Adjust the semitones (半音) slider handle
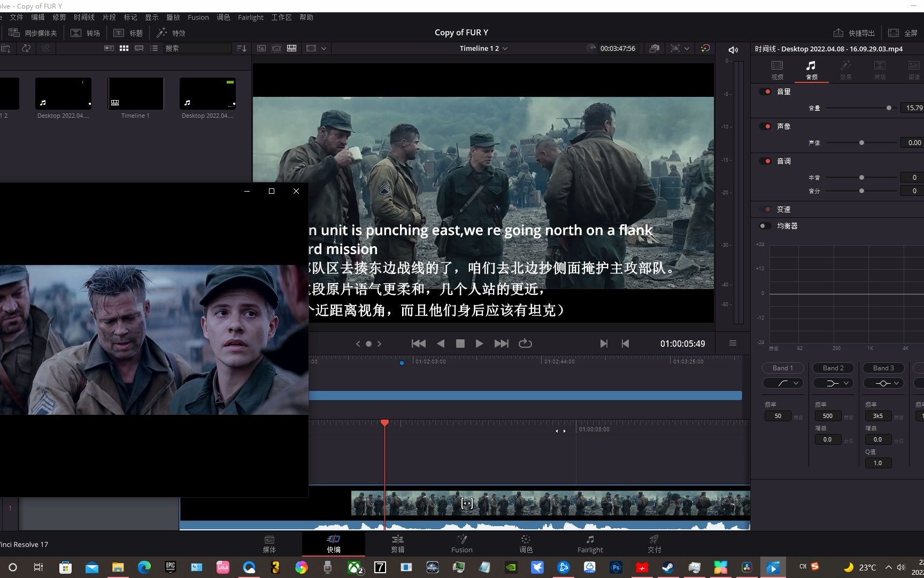The image size is (924, 578). coord(861,178)
